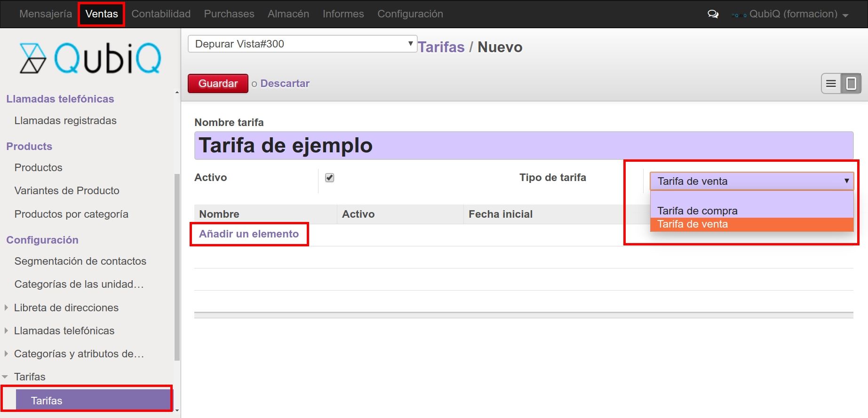Go to the Almacén menu
The height and width of the screenshot is (418, 868).
[x=288, y=14]
